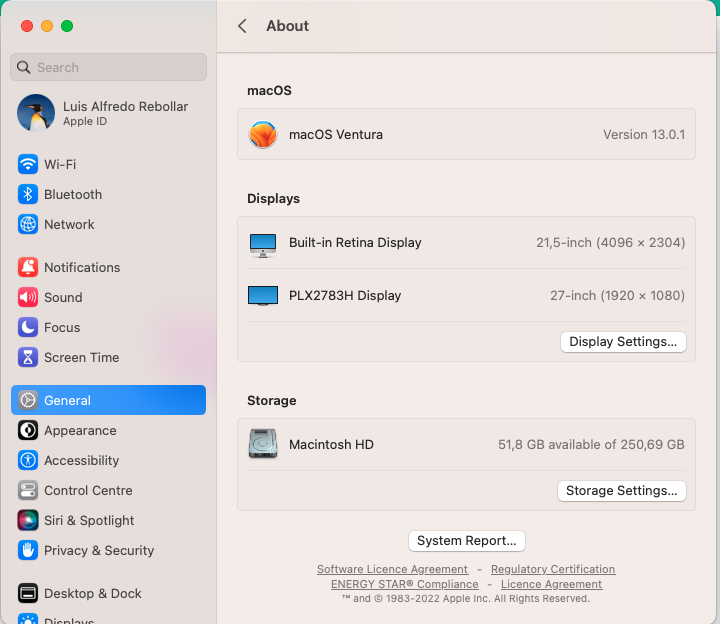Select Network in the sidebar
The image size is (720, 624).
click(69, 224)
